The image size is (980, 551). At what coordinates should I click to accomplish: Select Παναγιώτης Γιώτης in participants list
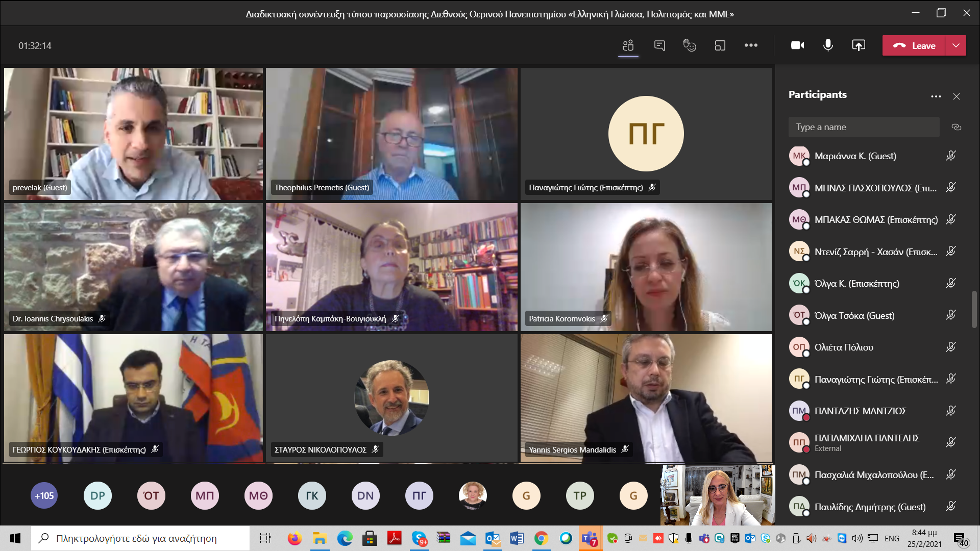click(x=873, y=379)
